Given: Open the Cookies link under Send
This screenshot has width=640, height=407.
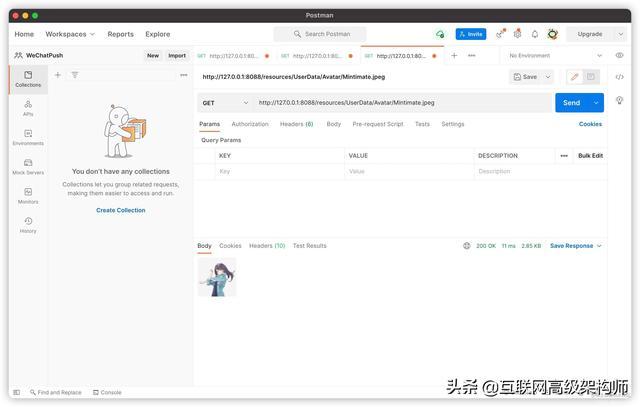Looking at the screenshot, I should (x=590, y=124).
